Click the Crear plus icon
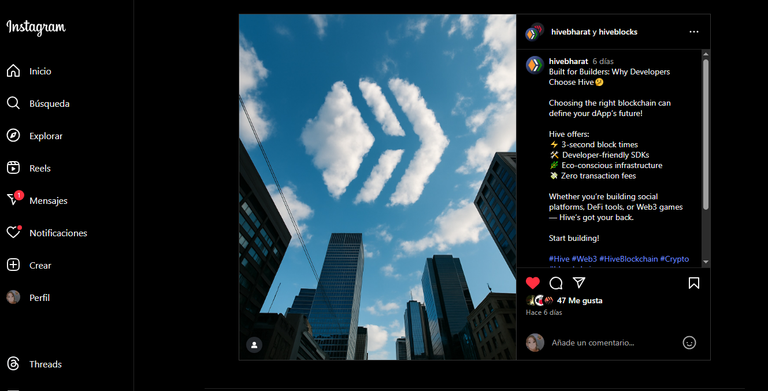 tap(13, 265)
